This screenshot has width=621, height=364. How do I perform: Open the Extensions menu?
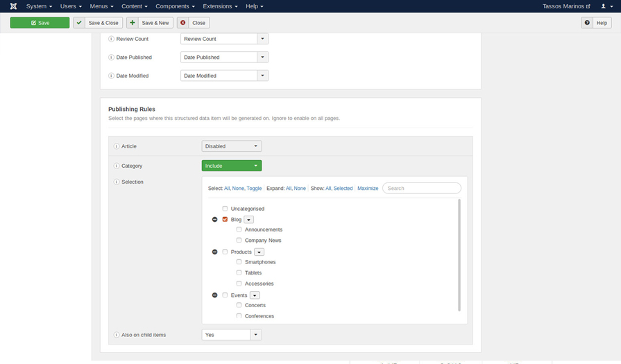[x=220, y=6]
